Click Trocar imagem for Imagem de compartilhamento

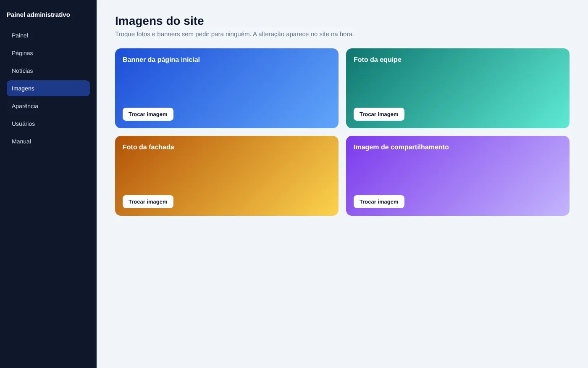pyautogui.click(x=379, y=201)
